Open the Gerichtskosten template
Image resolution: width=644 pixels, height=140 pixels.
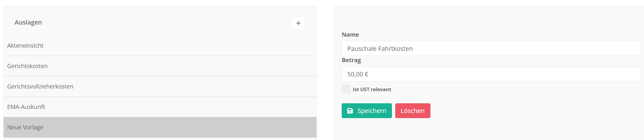28,66
